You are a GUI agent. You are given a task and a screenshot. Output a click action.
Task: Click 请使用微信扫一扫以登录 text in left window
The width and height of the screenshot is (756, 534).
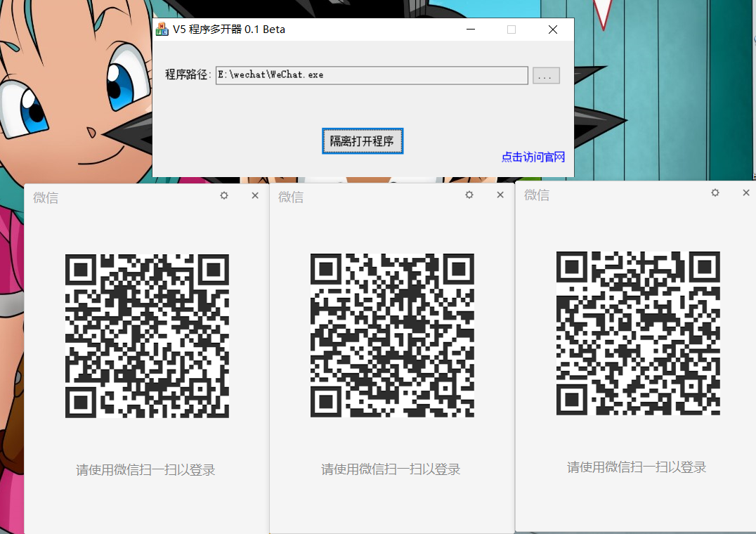(145, 470)
